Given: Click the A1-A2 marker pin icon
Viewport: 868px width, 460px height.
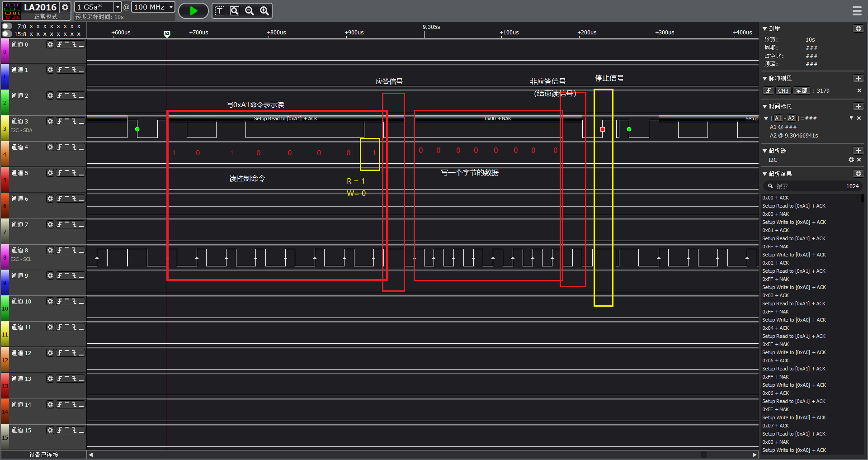Looking at the screenshot, I should click(851, 118).
